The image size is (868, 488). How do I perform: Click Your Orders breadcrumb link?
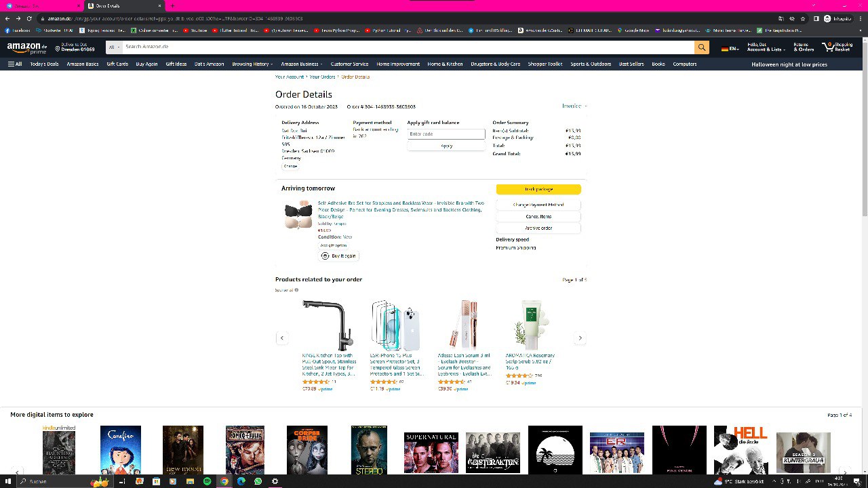click(322, 77)
